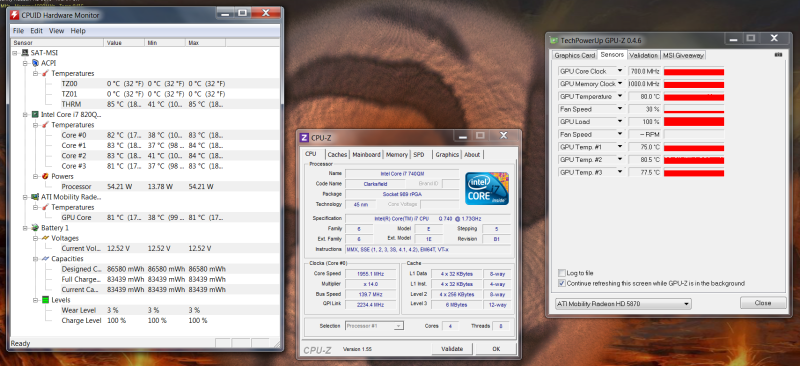Screen dimensions: 800x366
Task: Click the Capacities icon
Action: [x=45, y=259]
